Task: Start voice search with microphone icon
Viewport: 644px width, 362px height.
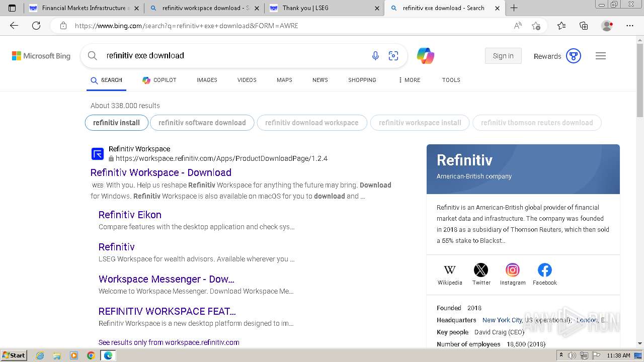Action: (x=375, y=56)
